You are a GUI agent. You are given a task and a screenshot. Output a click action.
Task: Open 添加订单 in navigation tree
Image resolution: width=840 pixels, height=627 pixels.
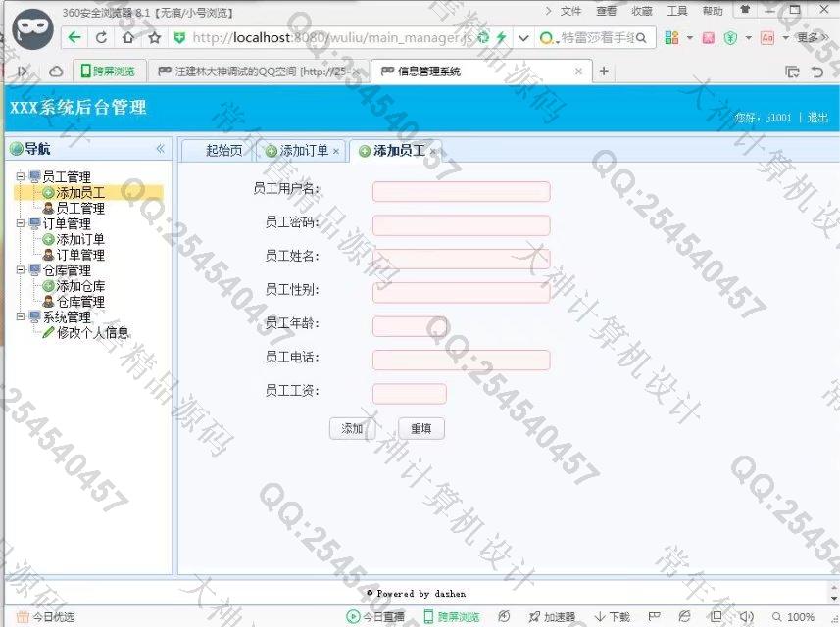[x=80, y=239]
